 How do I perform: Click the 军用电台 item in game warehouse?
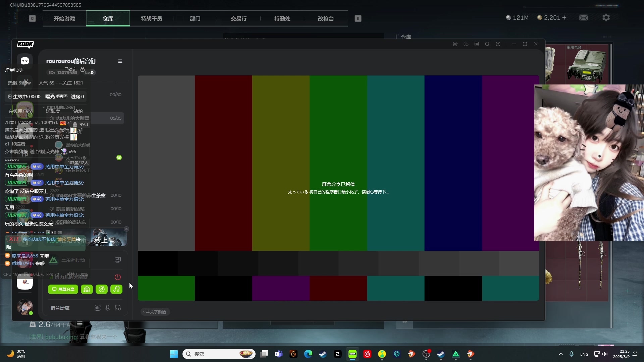click(586, 64)
